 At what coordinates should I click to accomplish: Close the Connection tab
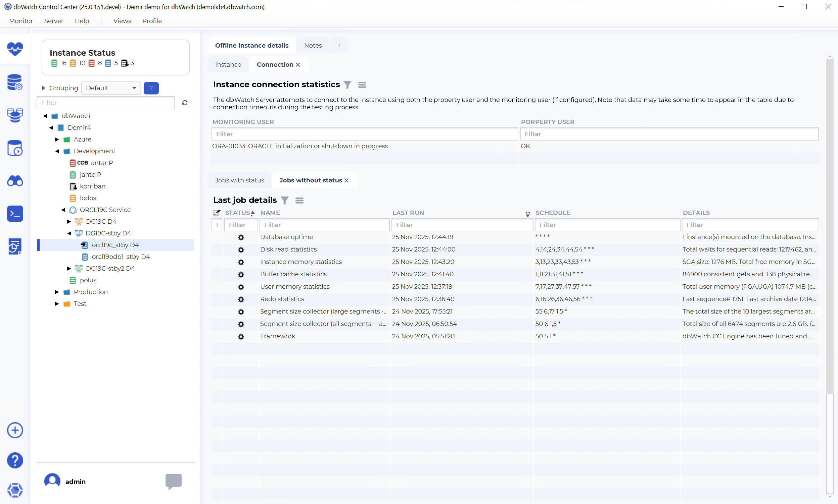coord(298,64)
